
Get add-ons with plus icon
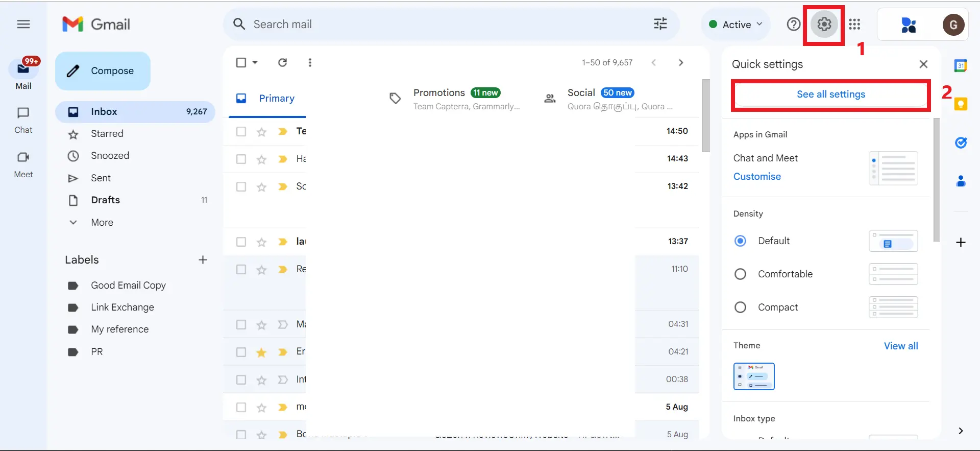coord(961,242)
